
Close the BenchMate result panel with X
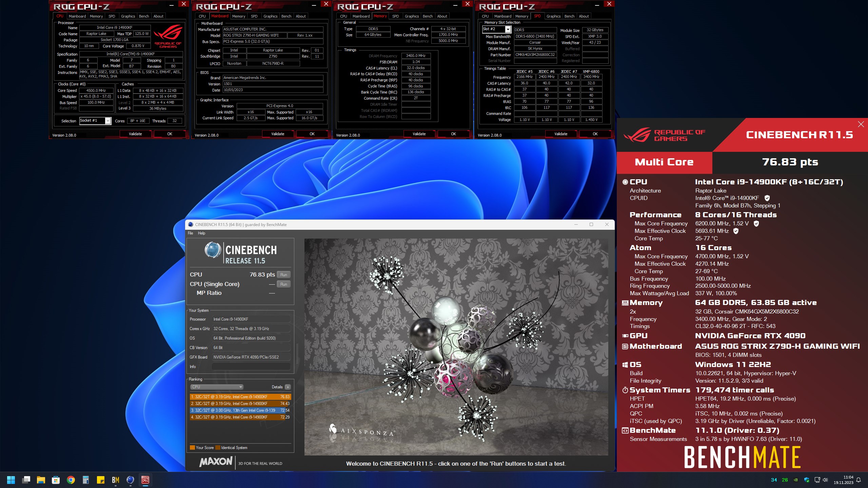click(861, 124)
